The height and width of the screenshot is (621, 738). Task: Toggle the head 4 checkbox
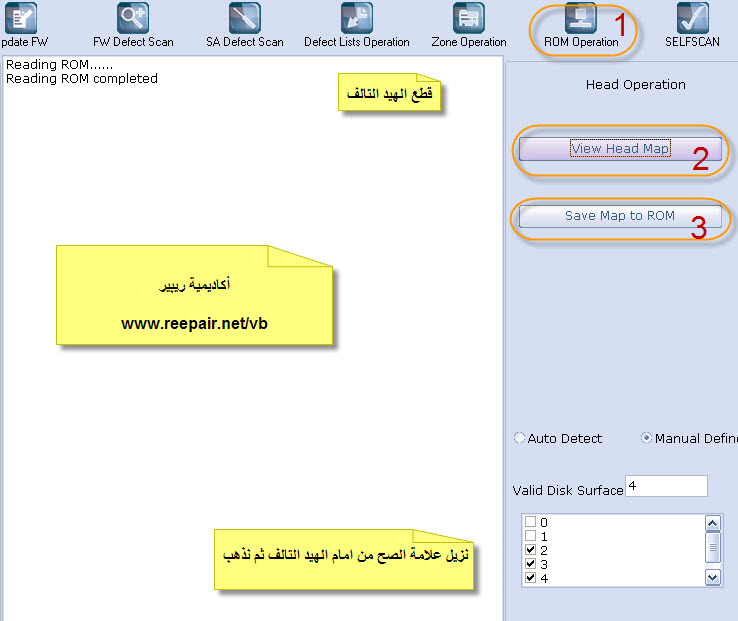[530, 579]
